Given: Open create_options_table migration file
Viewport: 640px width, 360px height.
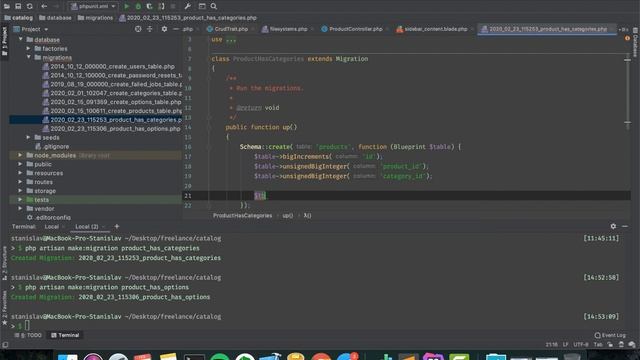Looking at the screenshot, I should pyautogui.click(x=112, y=102).
